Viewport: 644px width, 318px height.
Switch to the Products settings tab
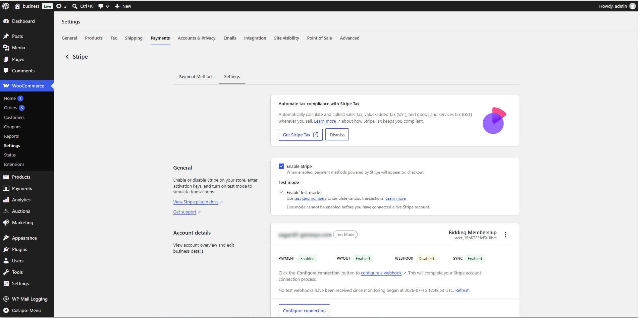[94, 38]
